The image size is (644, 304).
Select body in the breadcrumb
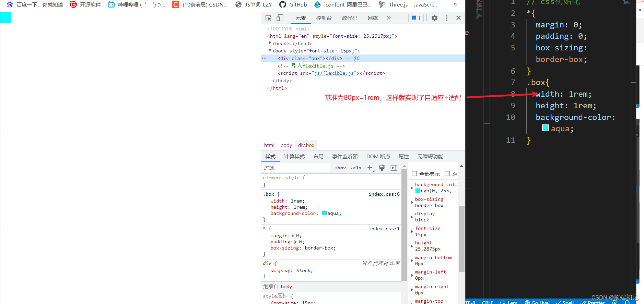pyautogui.click(x=286, y=145)
